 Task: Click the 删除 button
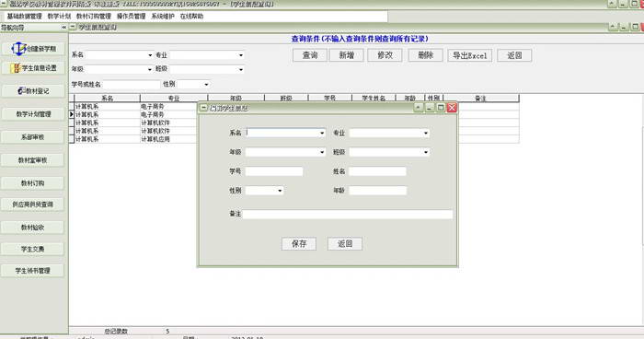click(425, 55)
